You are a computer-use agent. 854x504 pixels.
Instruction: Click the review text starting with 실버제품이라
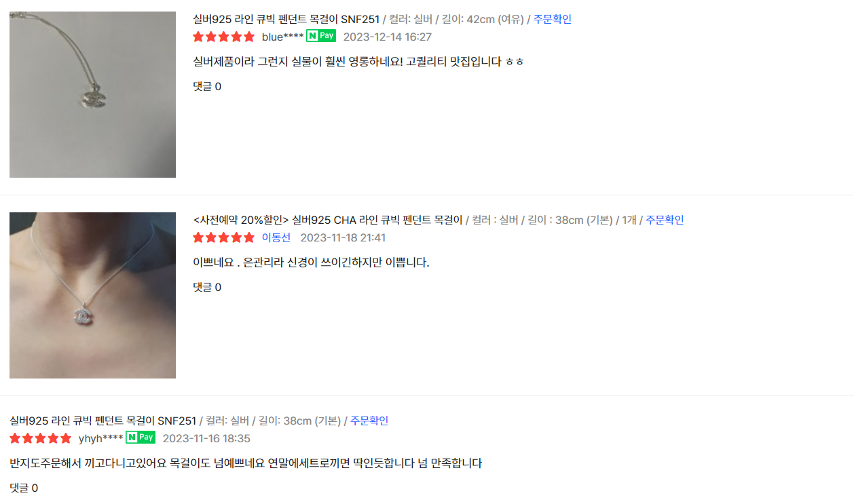(358, 62)
